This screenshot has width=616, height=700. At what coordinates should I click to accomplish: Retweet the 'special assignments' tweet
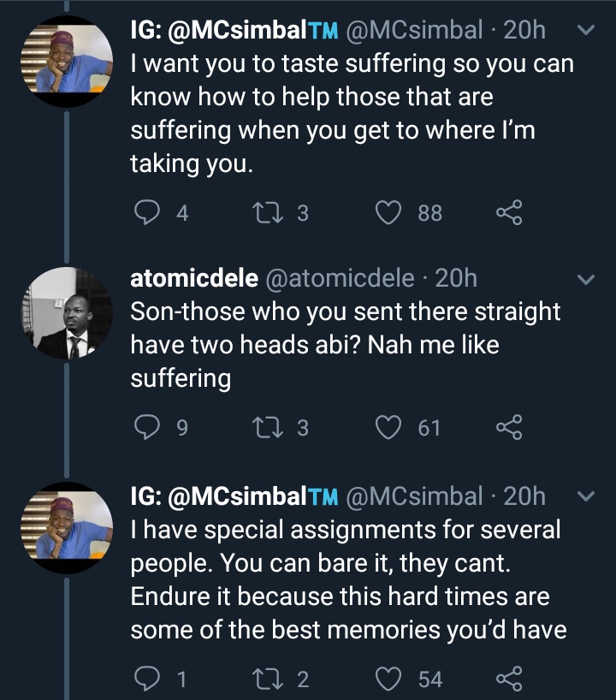click(x=267, y=679)
